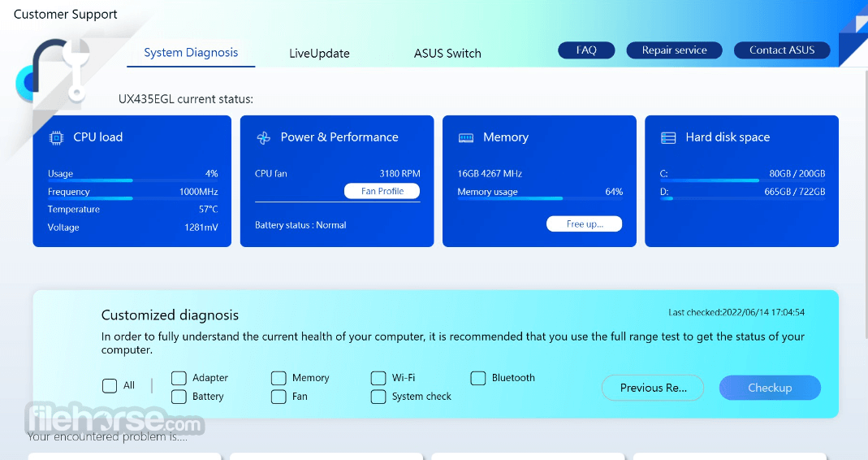Click the 3180 RPM fan speed
Image resolution: width=868 pixels, height=460 pixels.
(399, 173)
